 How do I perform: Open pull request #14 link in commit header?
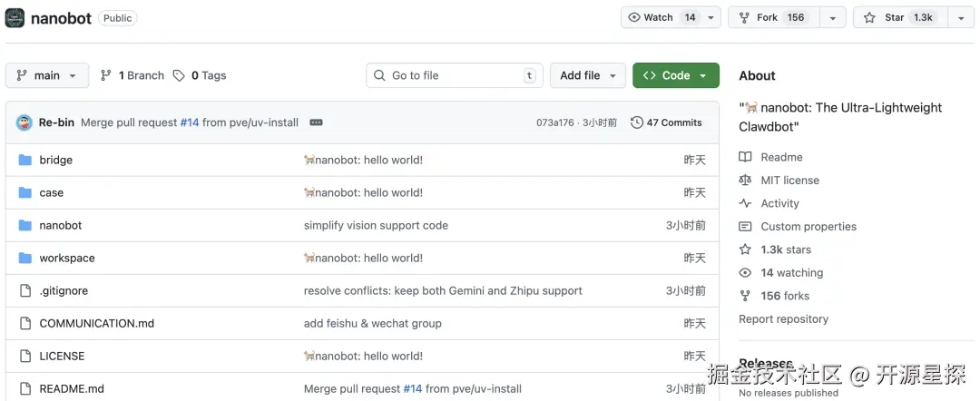189,122
